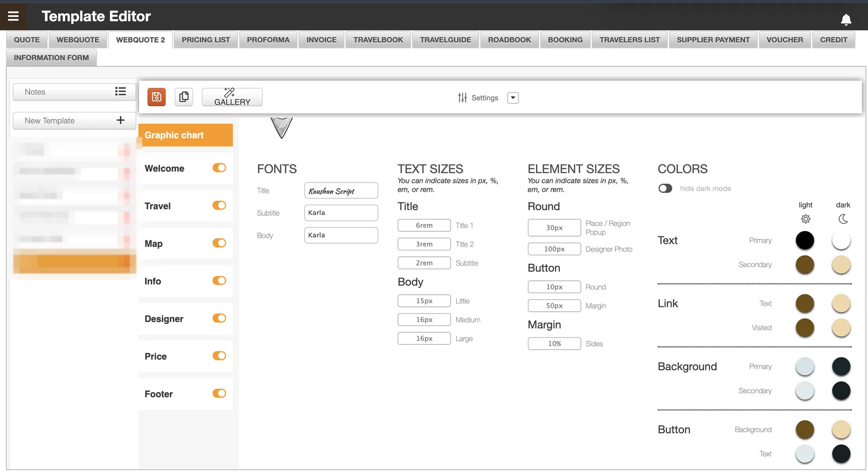
Task: Open the Notes list icon
Action: click(x=120, y=92)
